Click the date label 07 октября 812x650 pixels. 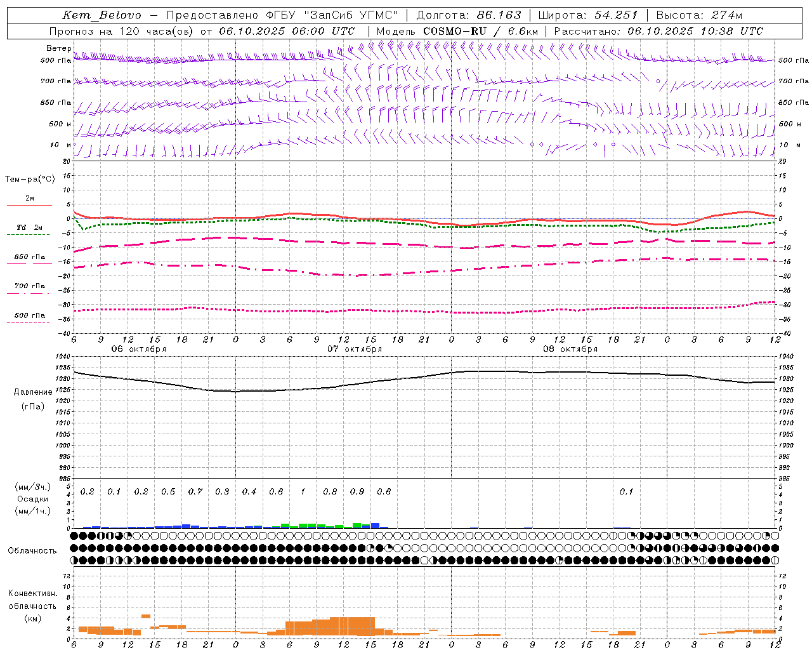point(355,349)
